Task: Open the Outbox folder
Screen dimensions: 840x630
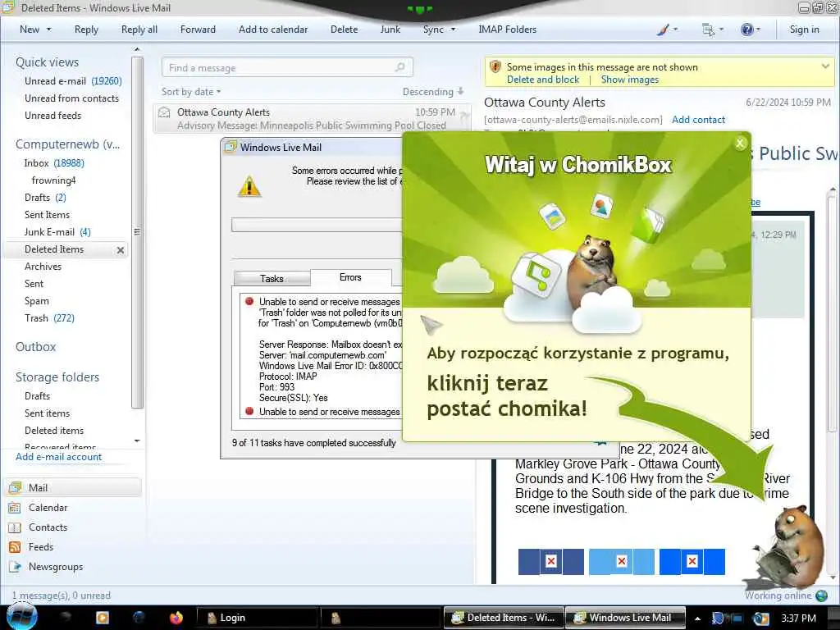Action: 35,347
